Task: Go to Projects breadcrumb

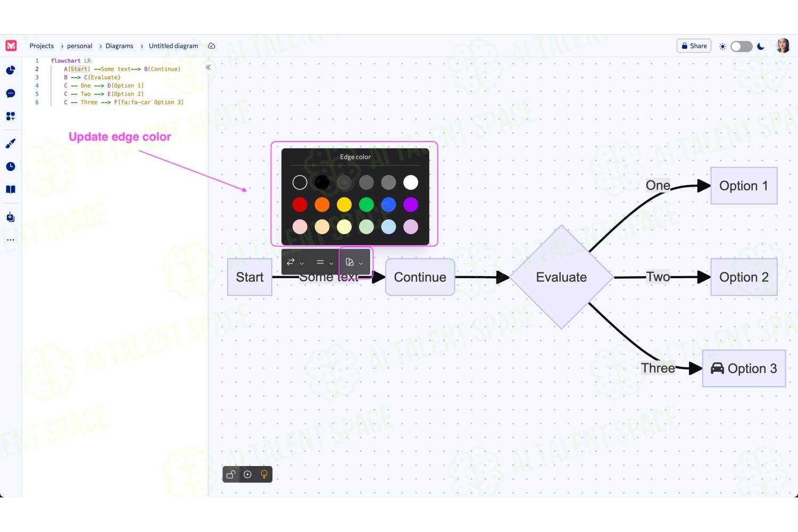Action: [41, 46]
